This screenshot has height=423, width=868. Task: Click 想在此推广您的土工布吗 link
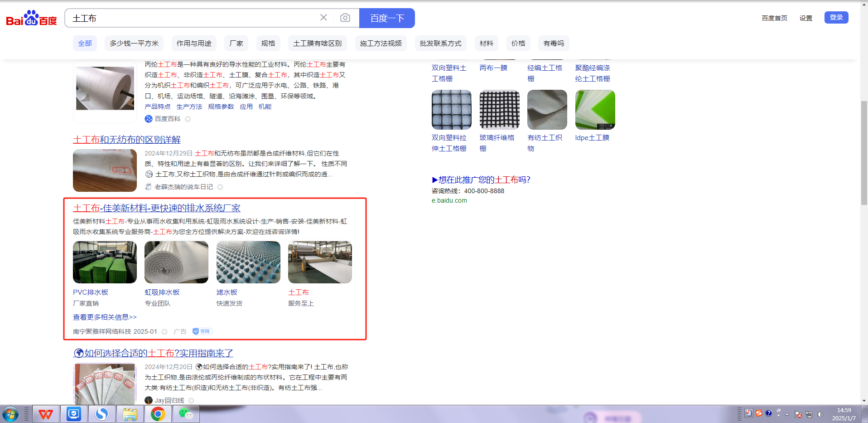pos(481,180)
